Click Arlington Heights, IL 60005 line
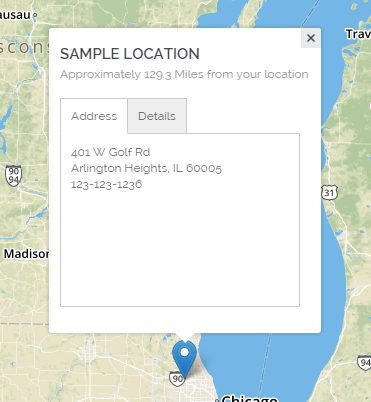This screenshot has width=371, height=402. [x=146, y=168]
